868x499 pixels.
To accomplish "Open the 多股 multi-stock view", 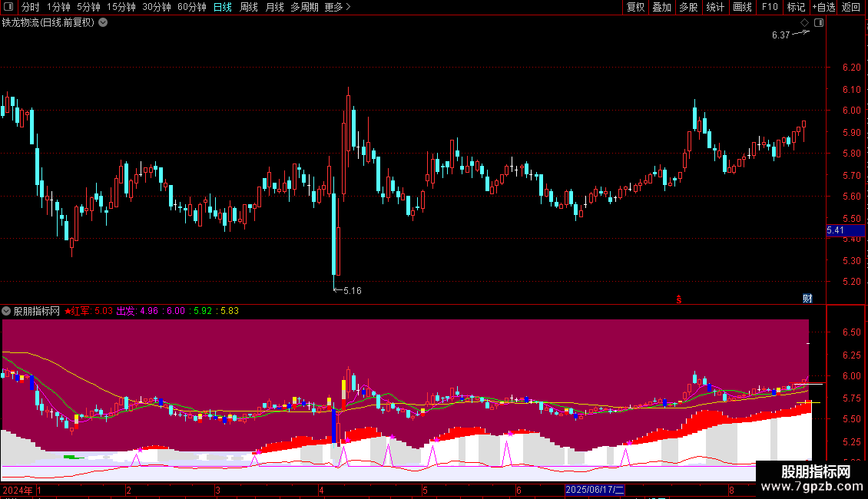I will 688,7.
